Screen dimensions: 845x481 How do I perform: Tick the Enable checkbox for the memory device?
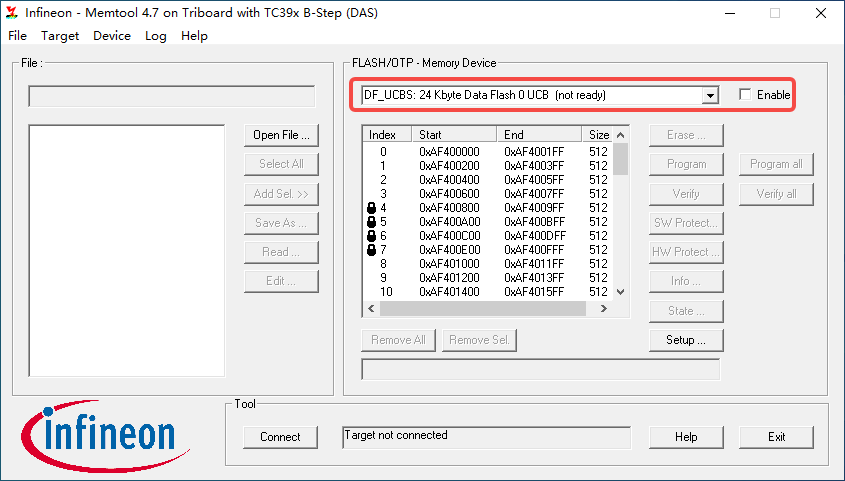click(x=745, y=95)
